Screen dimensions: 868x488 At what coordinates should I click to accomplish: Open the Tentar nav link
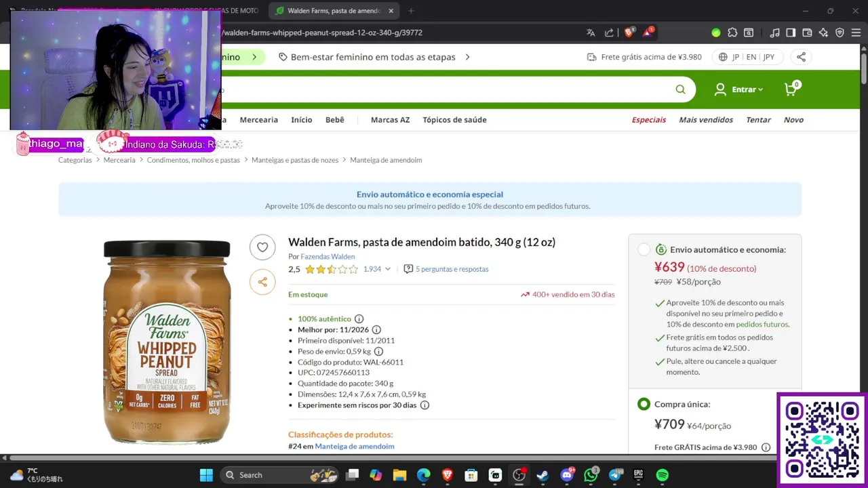(758, 120)
